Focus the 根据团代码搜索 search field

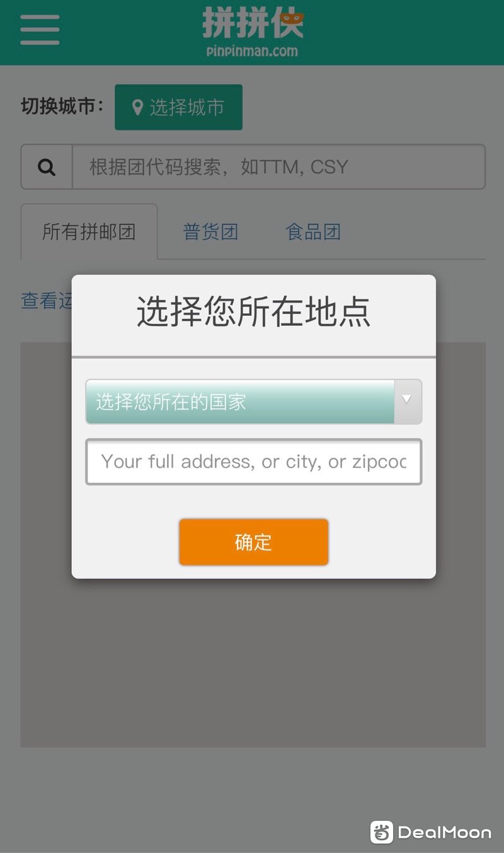(279, 167)
